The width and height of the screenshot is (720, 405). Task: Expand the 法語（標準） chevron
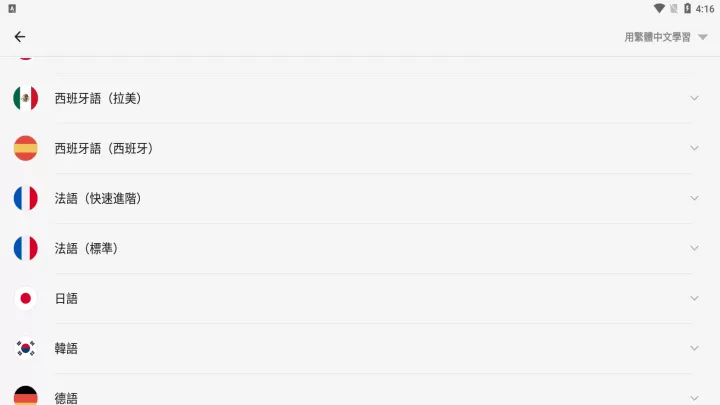(694, 248)
